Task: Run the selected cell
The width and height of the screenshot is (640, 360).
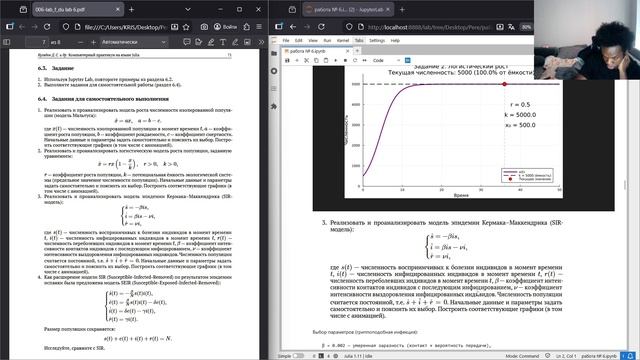Action: [336, 60]
